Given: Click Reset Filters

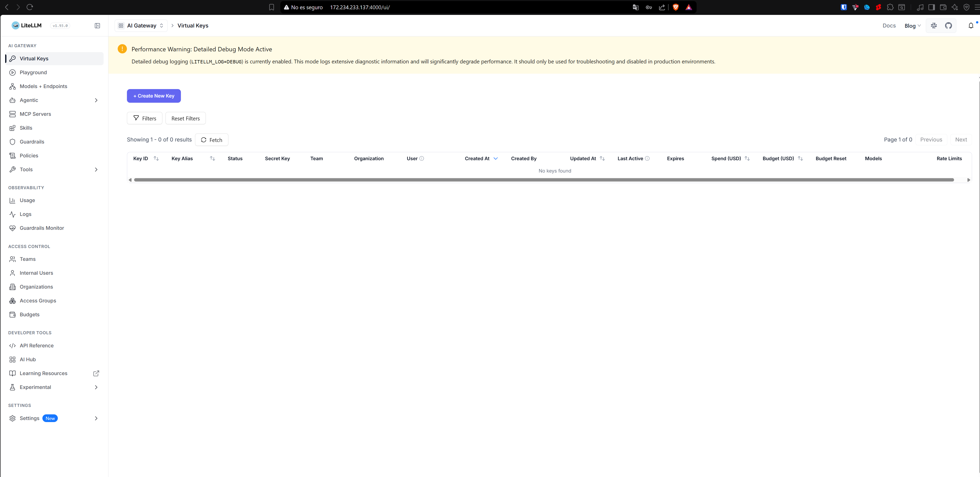Looking at the screenshot, I should pyautogui.click(x=185, y=118).
